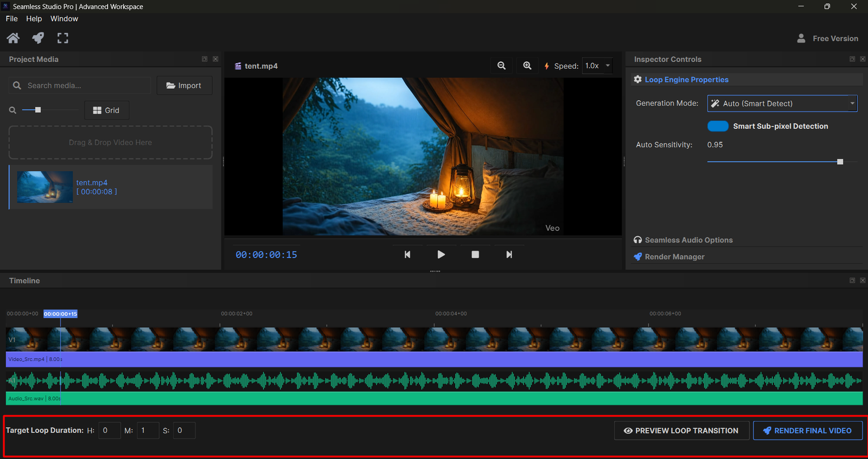Click the 0.95 sensitivity value
Image resolution: width=868 pixels, height=459 pixels.
715,145
